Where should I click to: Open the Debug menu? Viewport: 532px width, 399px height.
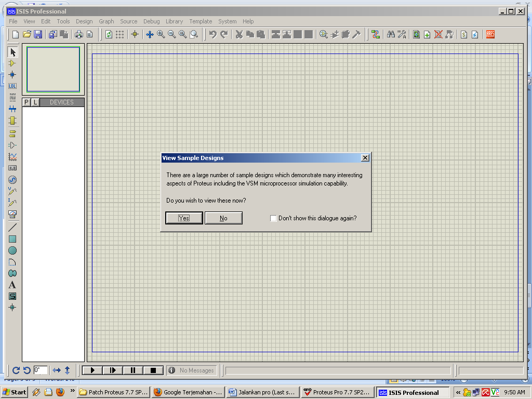[152, 21]
